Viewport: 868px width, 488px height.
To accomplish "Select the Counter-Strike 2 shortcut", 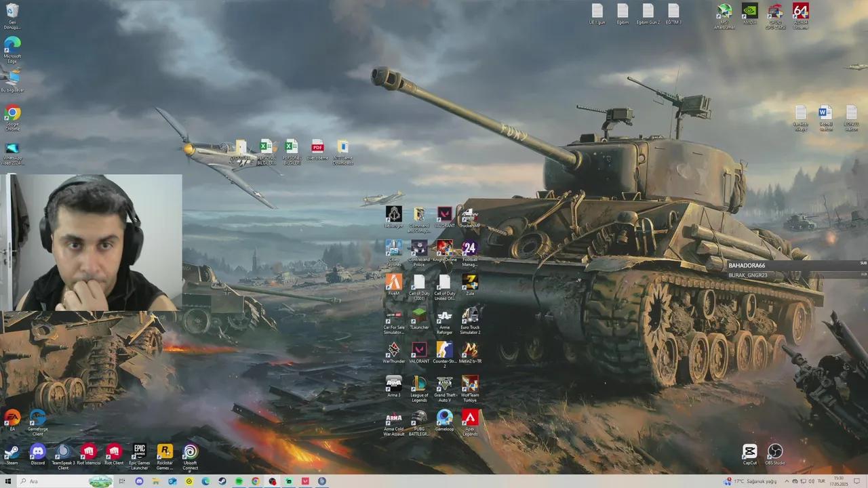I will (444, 355).
